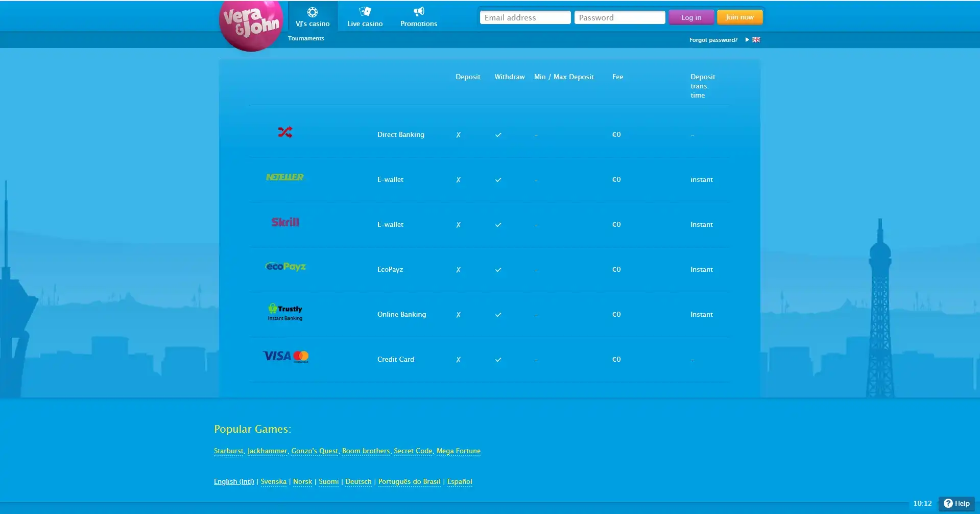Click the 'Direct Banking' label
Image resolution: width=980 pixels, height=514 pixels.
point(400,134)
